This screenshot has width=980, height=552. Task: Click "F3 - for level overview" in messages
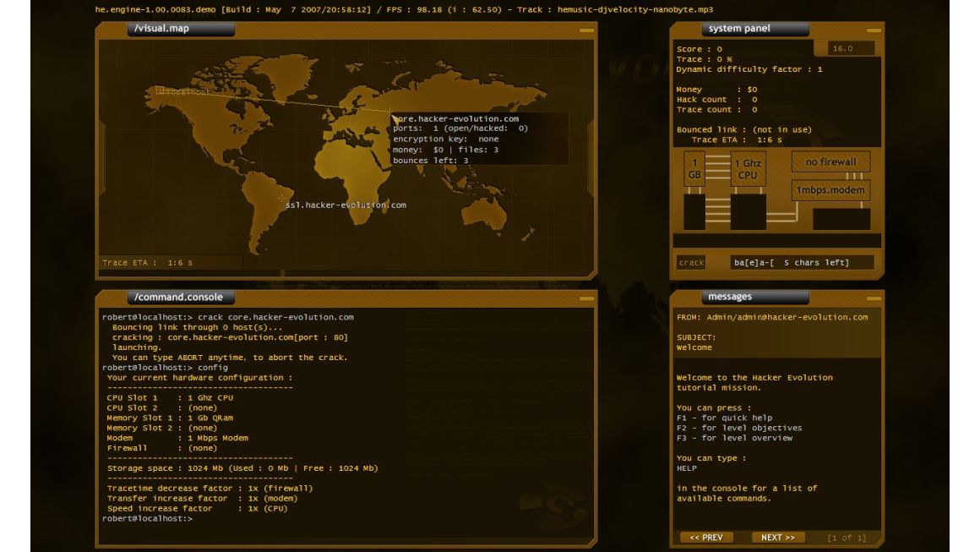(734, 438)
